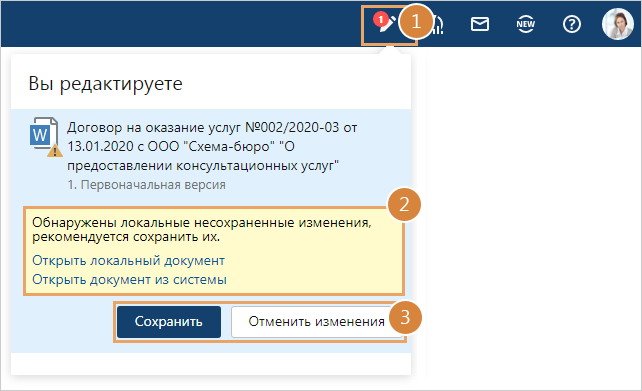Image resolution: width=642 pixels, height=391 pixels.
Task: Click the Word document file icon
Action: 43,134
